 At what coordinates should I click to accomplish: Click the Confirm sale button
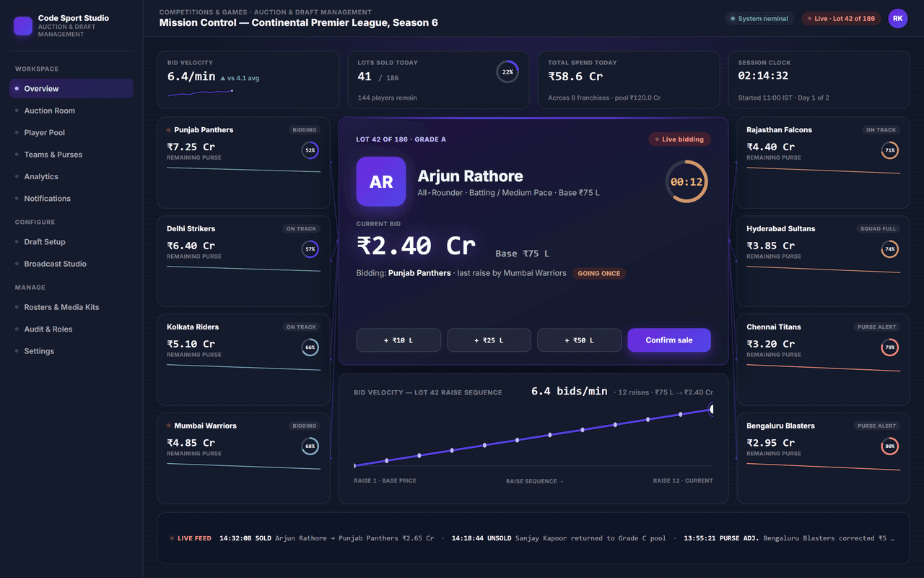tap(669, 340)
